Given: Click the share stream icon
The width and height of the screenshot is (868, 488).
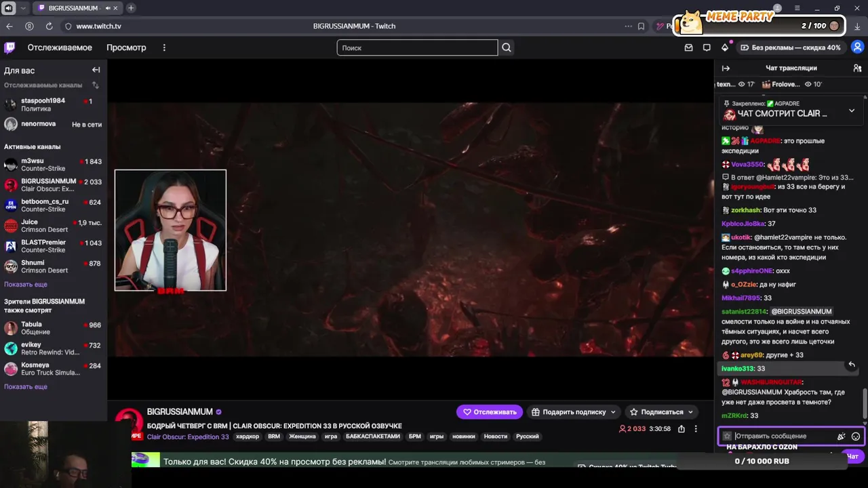Looking at the screenshot, I should 682,429.
